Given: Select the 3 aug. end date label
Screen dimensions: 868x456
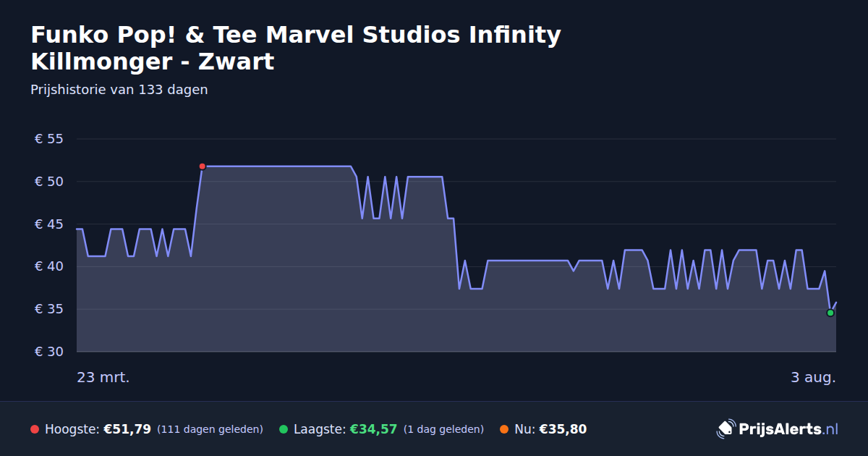Looking at the screenshot, I should pos(813,377).
